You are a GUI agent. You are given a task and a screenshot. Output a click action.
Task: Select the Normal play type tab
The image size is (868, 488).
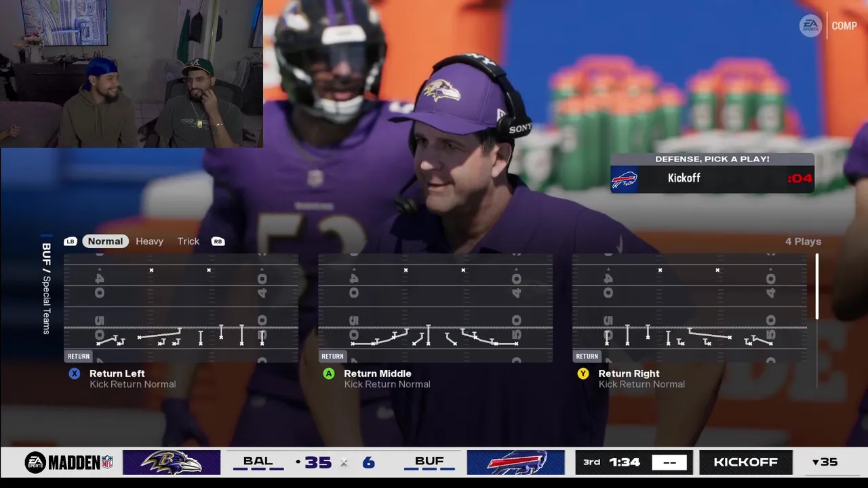105,241
